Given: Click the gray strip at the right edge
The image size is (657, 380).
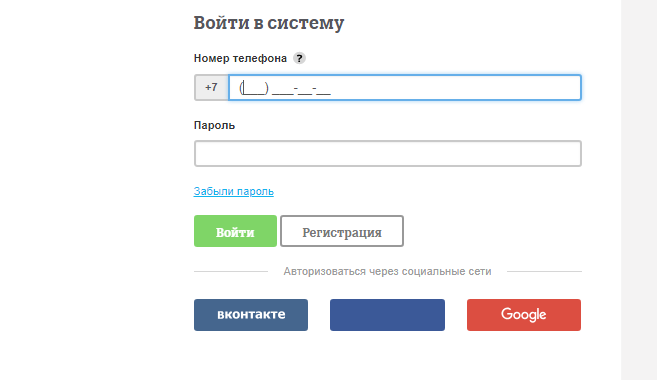Looking at the screenshot, I should tap(639, 190).
